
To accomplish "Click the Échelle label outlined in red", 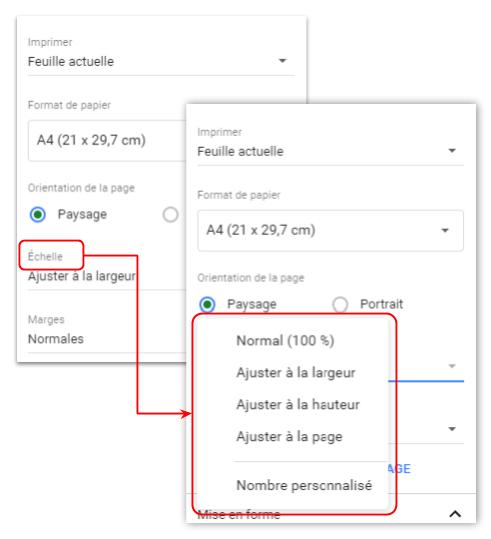I will click(45, 256).
